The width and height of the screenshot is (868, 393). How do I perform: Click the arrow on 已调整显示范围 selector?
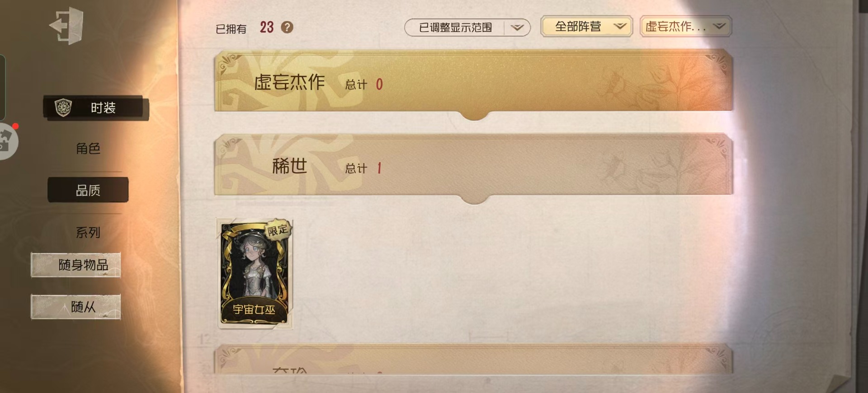coord(517,28)
